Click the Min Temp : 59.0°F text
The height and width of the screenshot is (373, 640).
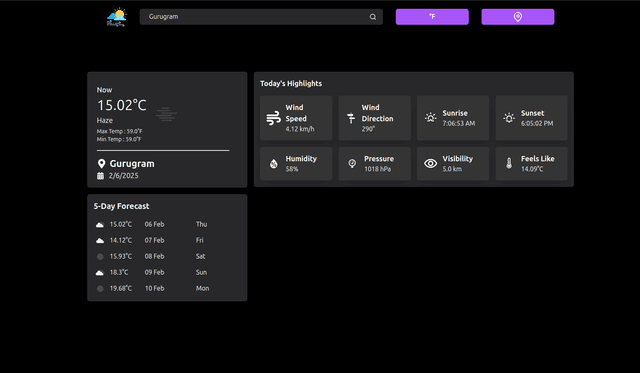(x=119, y=139)
